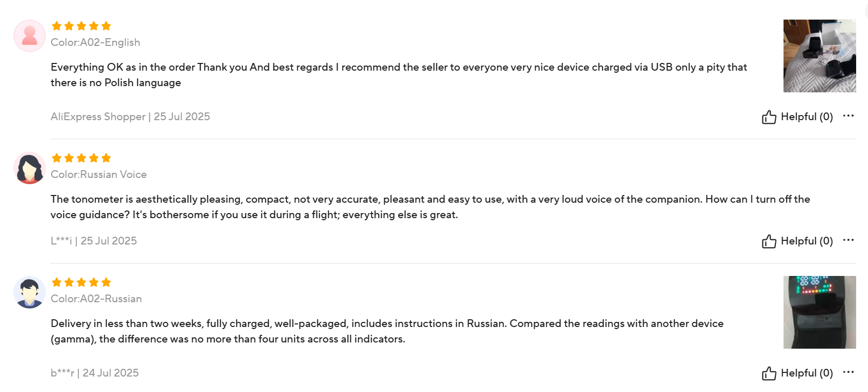Click the Color:A02-Russian variant label
868x392 pixels.
tap(96, 299)
